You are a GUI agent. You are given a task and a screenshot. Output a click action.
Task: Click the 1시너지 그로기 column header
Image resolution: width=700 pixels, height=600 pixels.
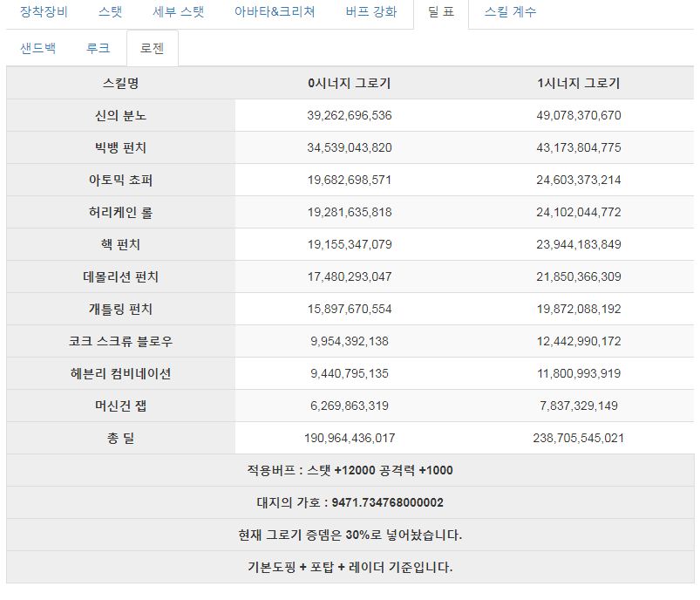coord(579,83)
